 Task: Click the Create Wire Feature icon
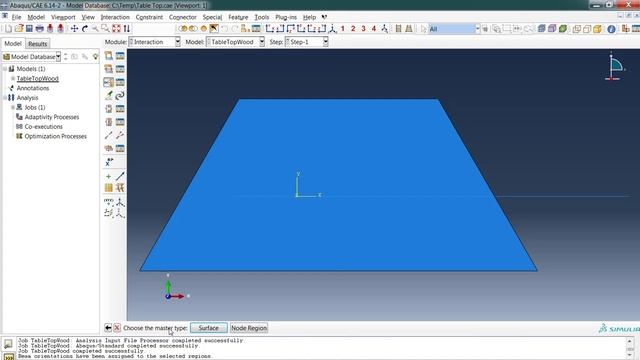(x=109, y=135)
